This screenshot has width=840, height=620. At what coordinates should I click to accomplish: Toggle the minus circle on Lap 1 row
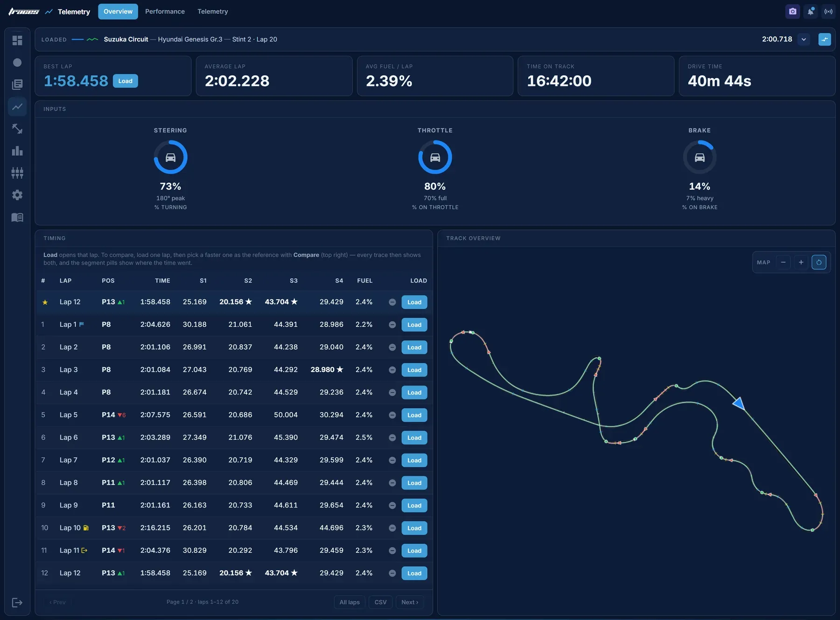[x=392, y=325]
